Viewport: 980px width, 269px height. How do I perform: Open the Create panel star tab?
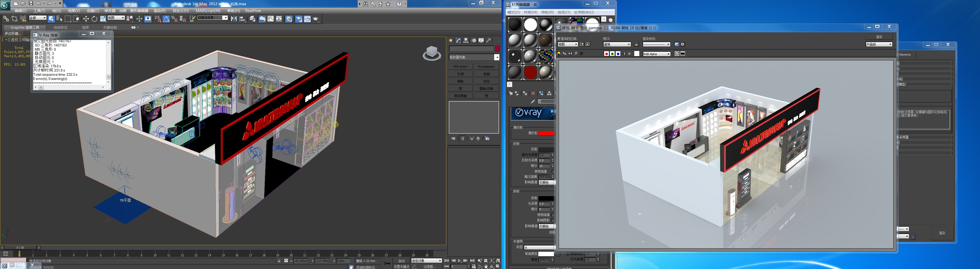(451, 40)
